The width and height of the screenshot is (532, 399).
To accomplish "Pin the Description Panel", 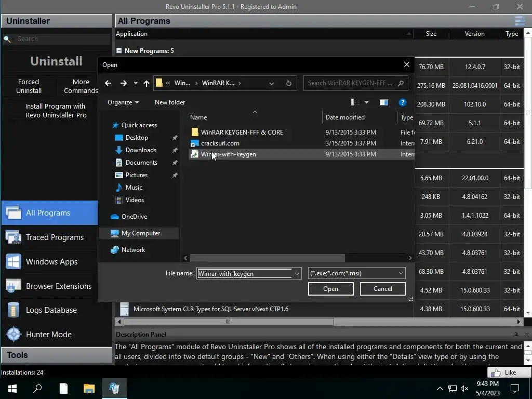I will point(516,335).
